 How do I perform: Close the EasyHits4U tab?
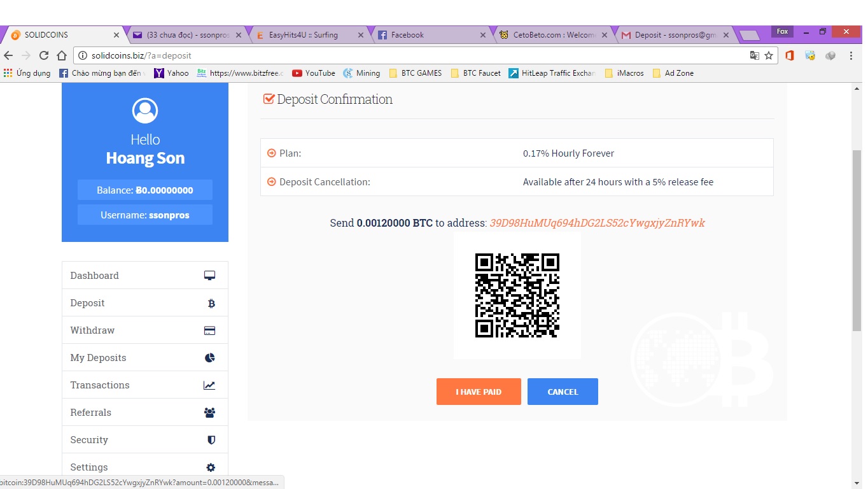click(x=360, y=35)
